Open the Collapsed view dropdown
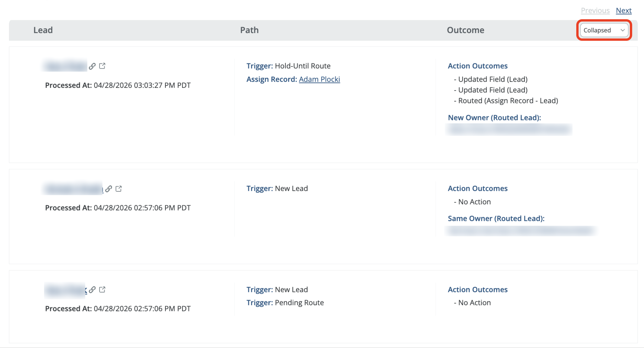This screenshot has width=644, height=348. click(x=604, y=30)
